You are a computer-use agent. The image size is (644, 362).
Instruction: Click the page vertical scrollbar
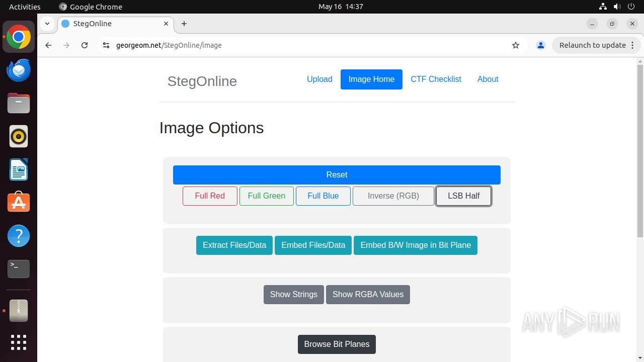point(640,151)
